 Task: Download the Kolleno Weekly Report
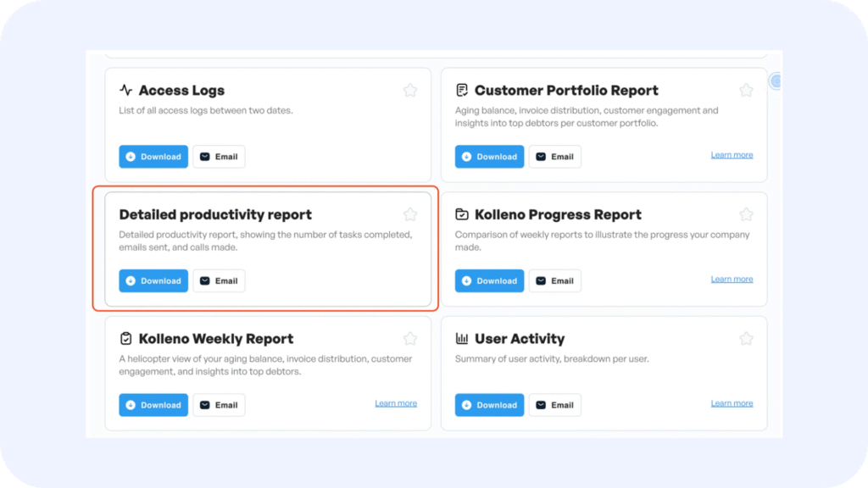tap(153, 405)
